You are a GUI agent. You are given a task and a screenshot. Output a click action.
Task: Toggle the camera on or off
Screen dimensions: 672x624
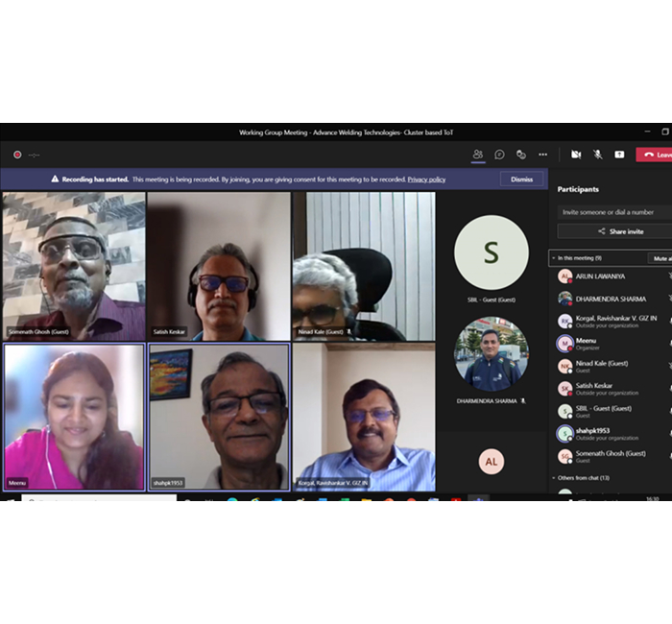tap(576, 155)
